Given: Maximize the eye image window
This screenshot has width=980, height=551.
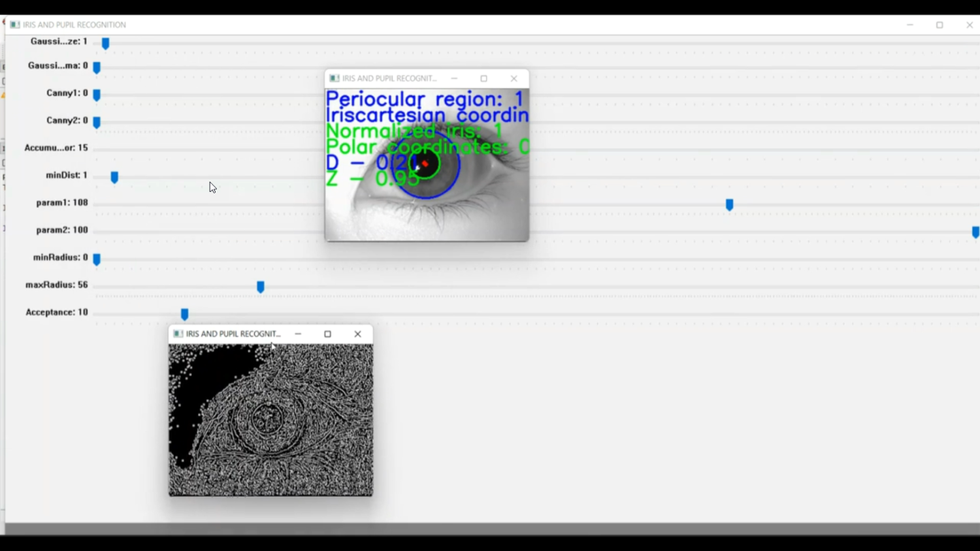Looking at the screenshot, I should coord(484,78).
